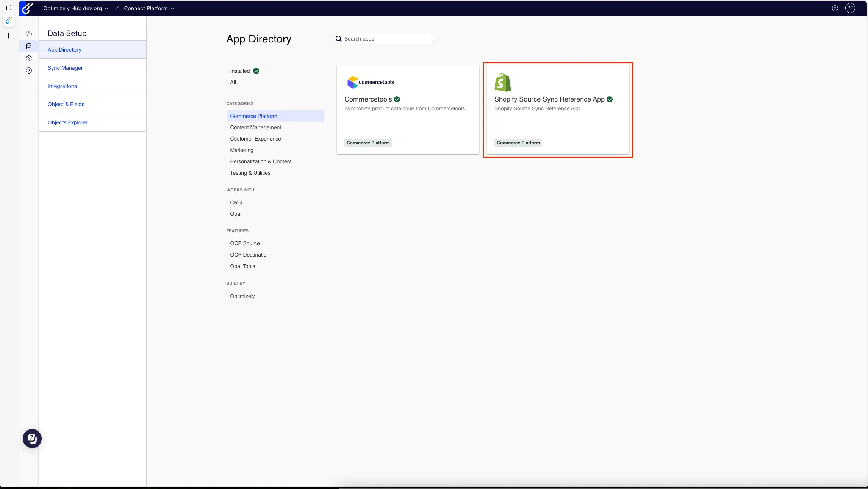Show All apps filter

pyautogui.click(x=233, y=82)
